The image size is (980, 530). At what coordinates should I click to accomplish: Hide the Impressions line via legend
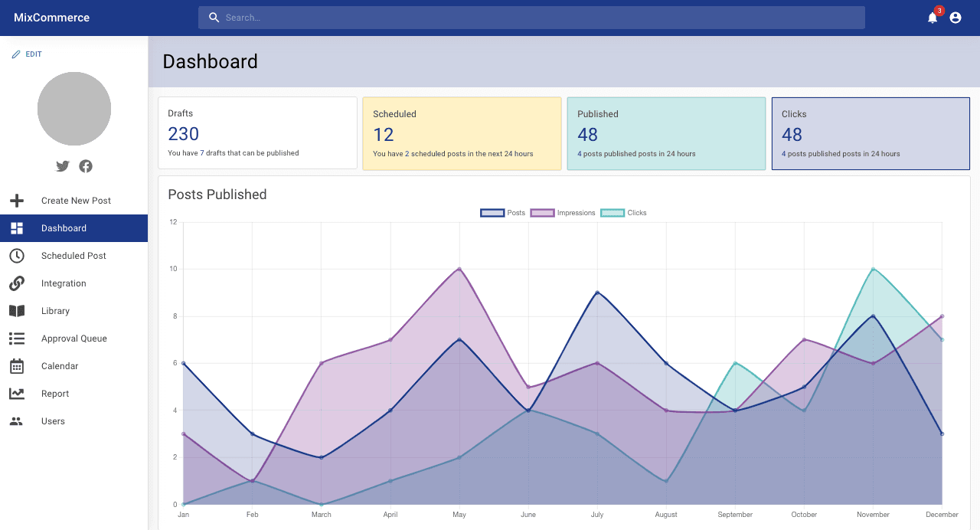tap(563, 213)
